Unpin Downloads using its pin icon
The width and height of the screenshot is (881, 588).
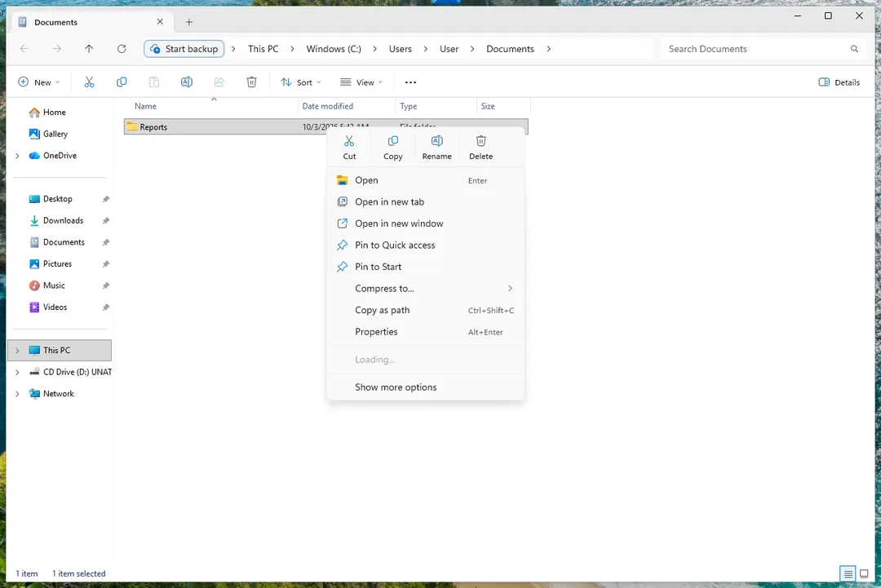point(105,221)
